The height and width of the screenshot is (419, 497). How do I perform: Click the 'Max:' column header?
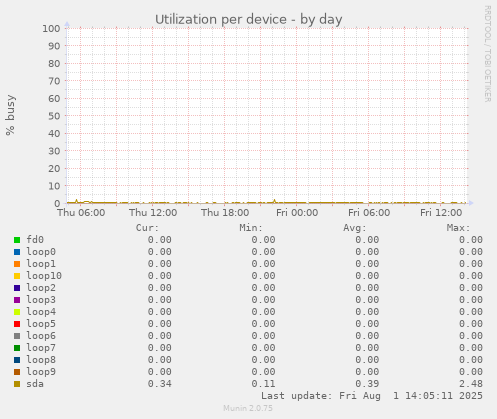[458, 228]
